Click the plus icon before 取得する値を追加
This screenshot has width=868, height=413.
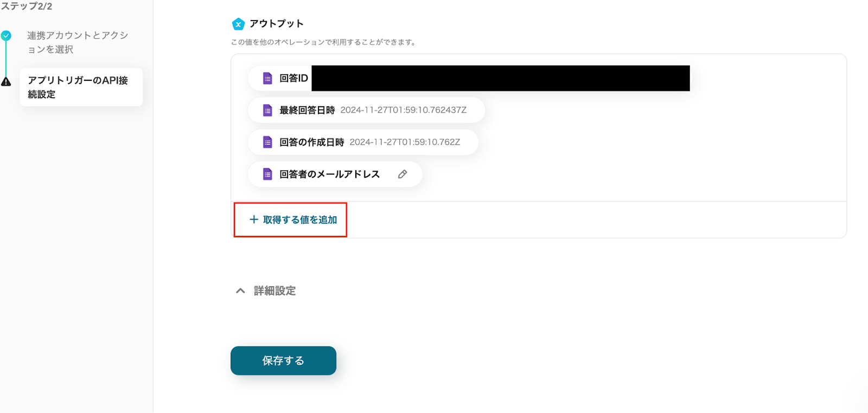pos(253,220)
